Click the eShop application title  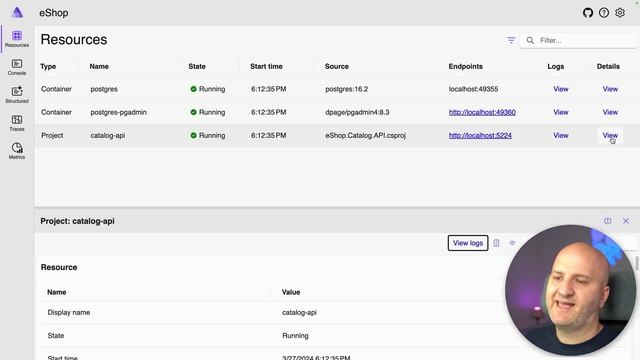(54, 13)
